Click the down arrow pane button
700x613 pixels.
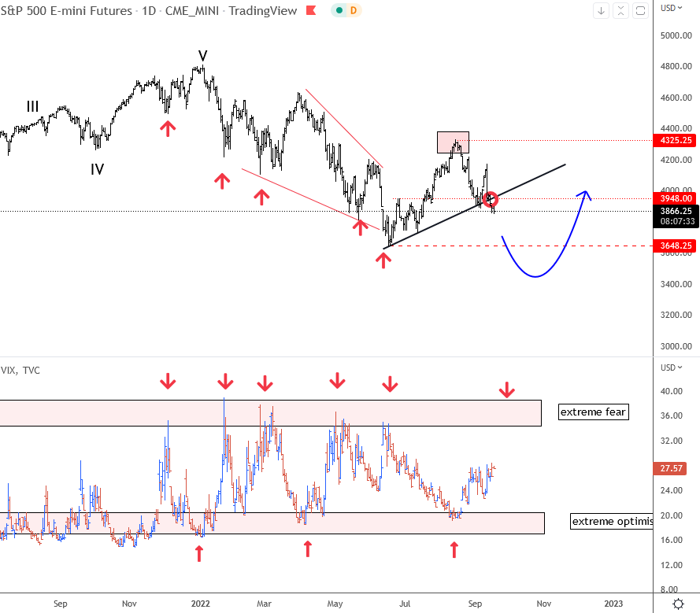pos(601,11)
